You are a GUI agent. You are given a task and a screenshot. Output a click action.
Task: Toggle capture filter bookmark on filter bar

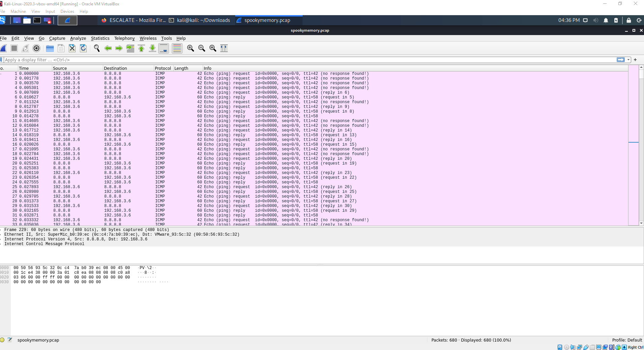tap(2, 60)
